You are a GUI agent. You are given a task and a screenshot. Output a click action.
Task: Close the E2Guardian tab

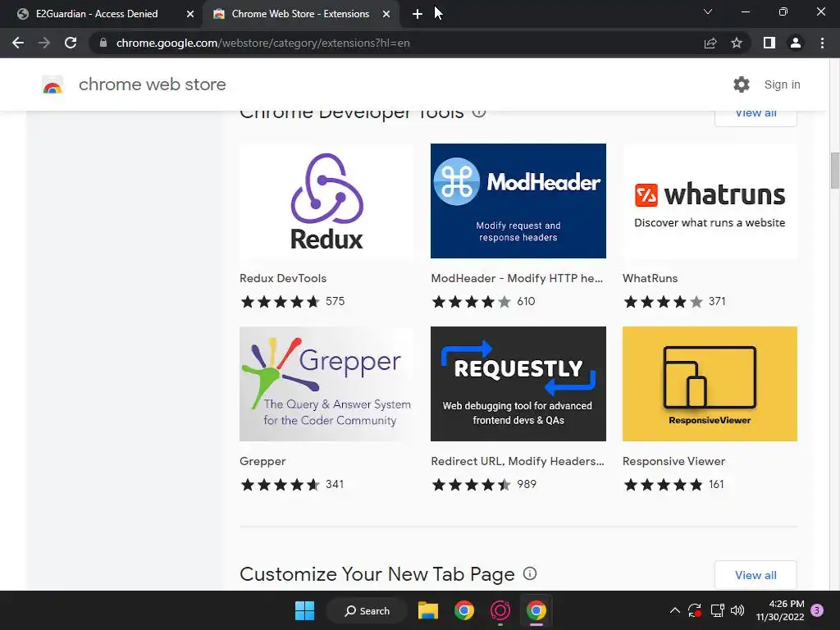click(x=190, y=14)
